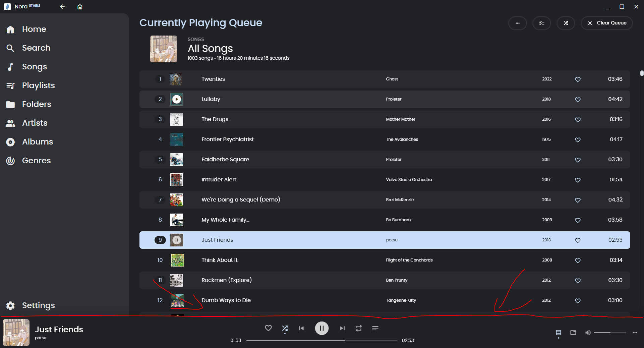The height and width of the screenshot is (348, 644).
Task: Favorite "Just Friends" in the player bar
Action: point(268,328)
